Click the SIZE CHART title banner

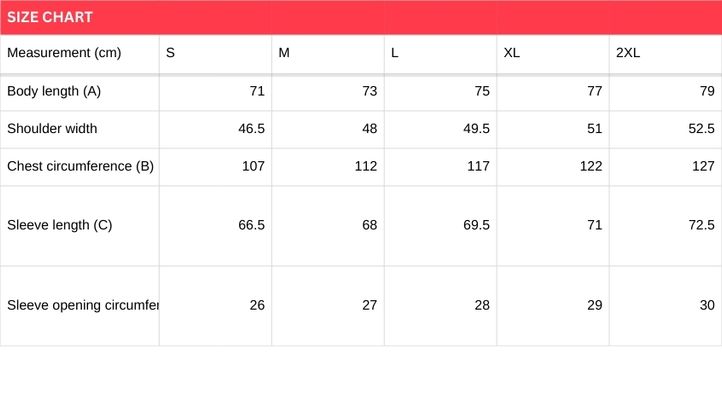50,17
